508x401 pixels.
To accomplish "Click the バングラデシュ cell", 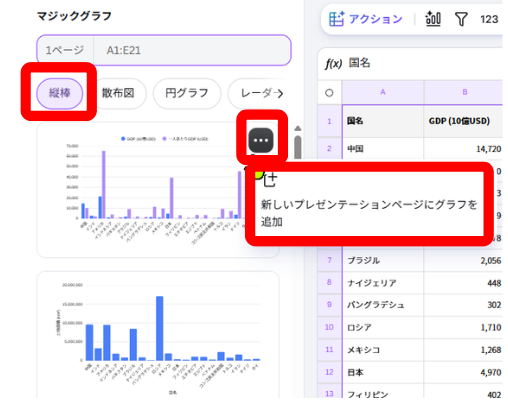I will [383, 305].
